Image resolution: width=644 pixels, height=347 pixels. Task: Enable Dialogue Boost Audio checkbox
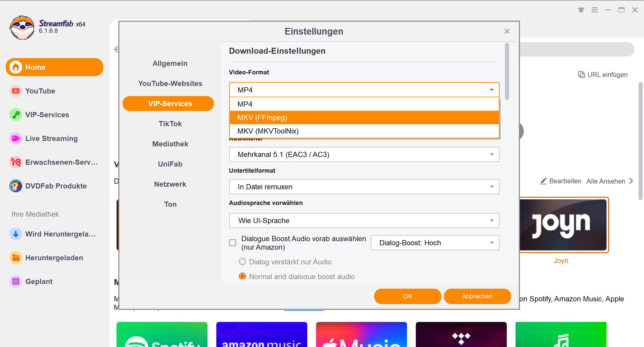233,242
